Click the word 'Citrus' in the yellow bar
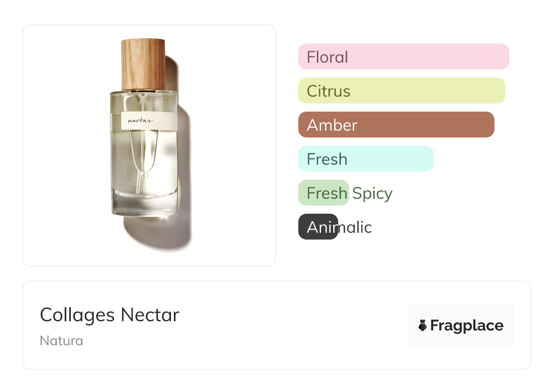Viewport: 553px width, 392px height. (328, 91)
